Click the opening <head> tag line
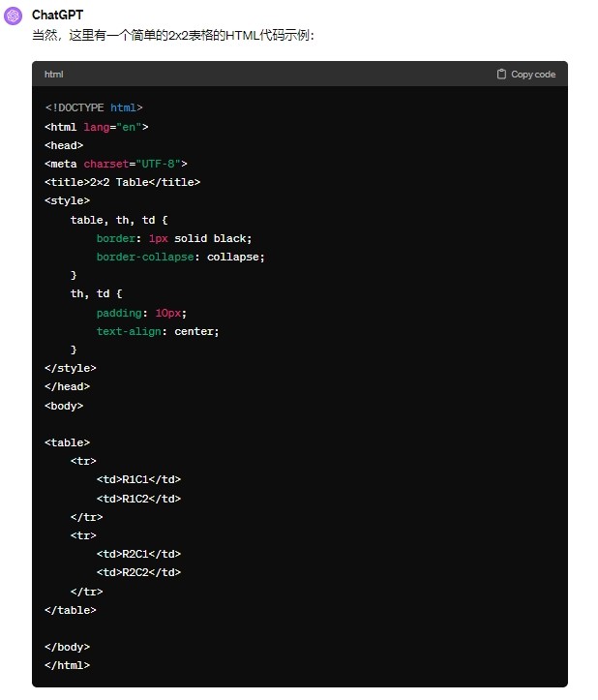Image resolution: width=598 pixels, height=700 pixels. tap(64, 145)
